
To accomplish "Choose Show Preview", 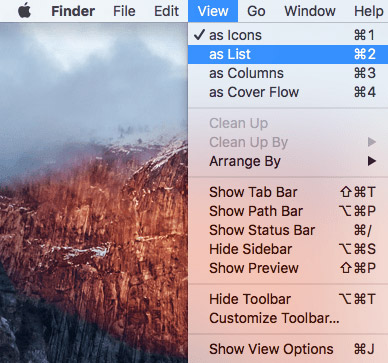I will (288, 268).
